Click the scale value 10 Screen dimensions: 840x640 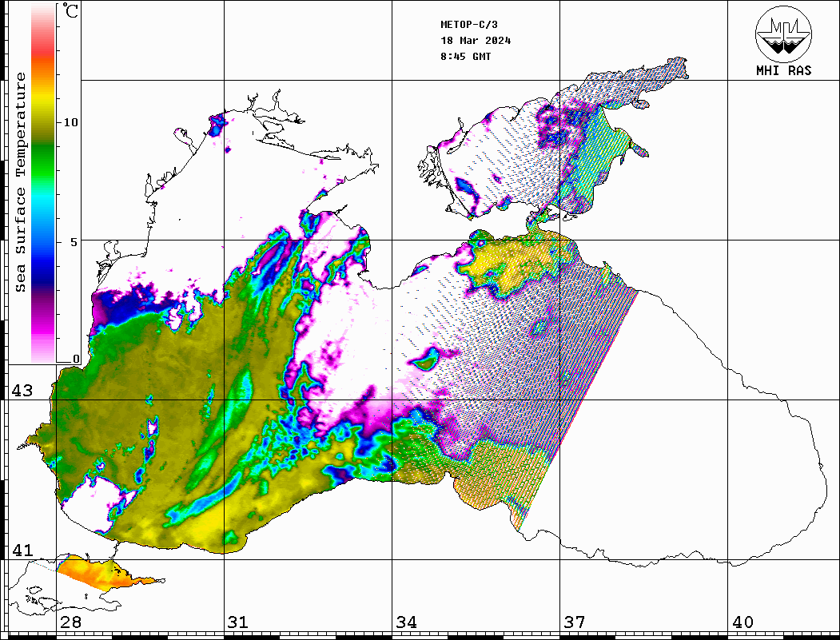point(70,122)
